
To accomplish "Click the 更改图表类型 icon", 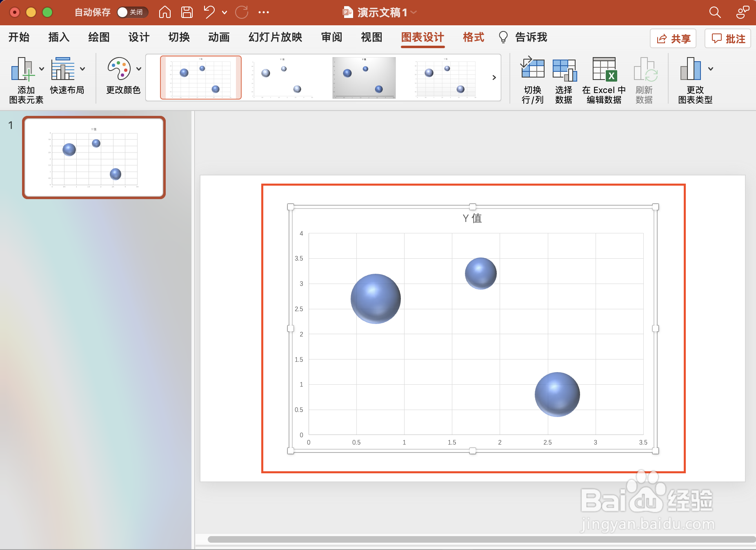I will (x=691, y=69).
